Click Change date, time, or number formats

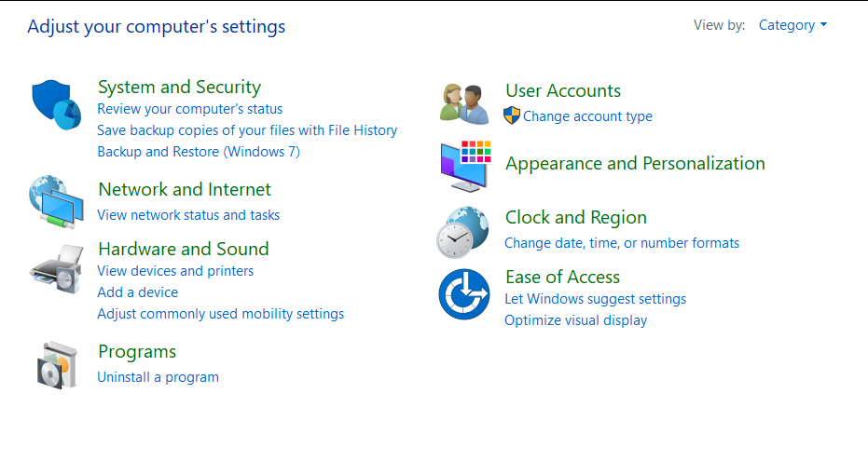point(622,243)
